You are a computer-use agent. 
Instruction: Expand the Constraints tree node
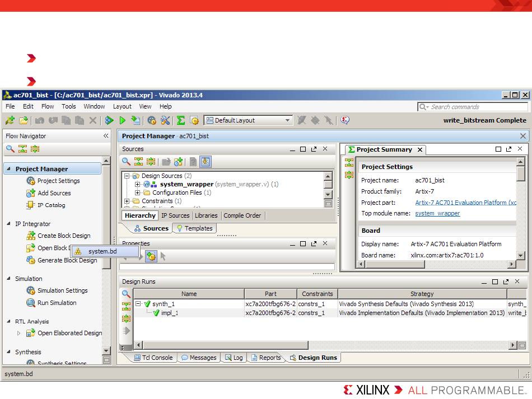[127, 201]
